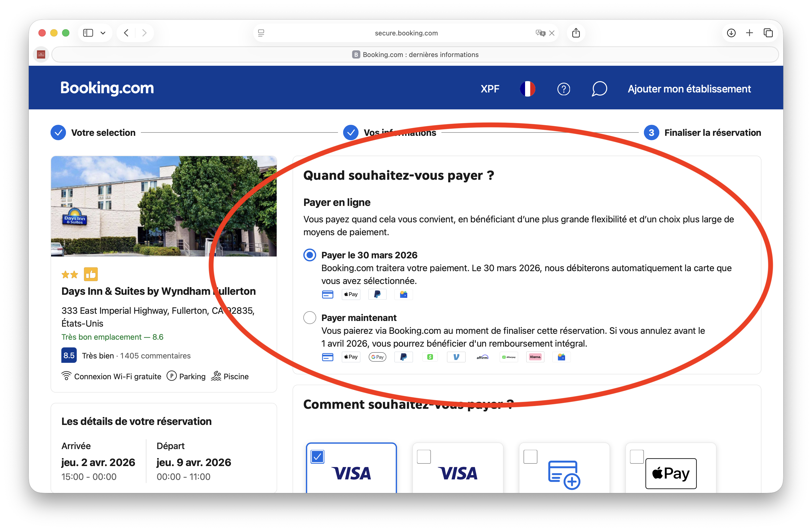Click the help question mark icon
Screen dimensions: 812x531
point(563,89)
